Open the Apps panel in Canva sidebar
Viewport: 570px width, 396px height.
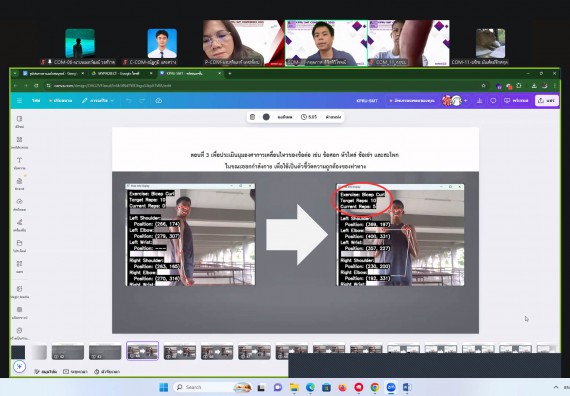(20, 267)
